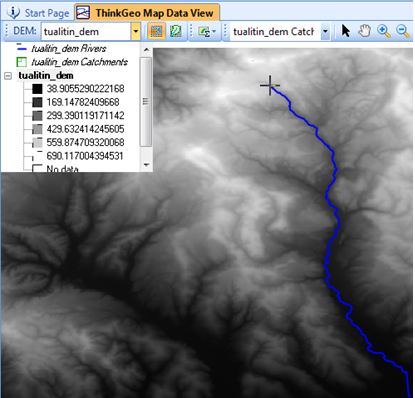This screenshot has width=415, height=398.
Task: Open the sigma statistics tool
Action: [204, 32]
